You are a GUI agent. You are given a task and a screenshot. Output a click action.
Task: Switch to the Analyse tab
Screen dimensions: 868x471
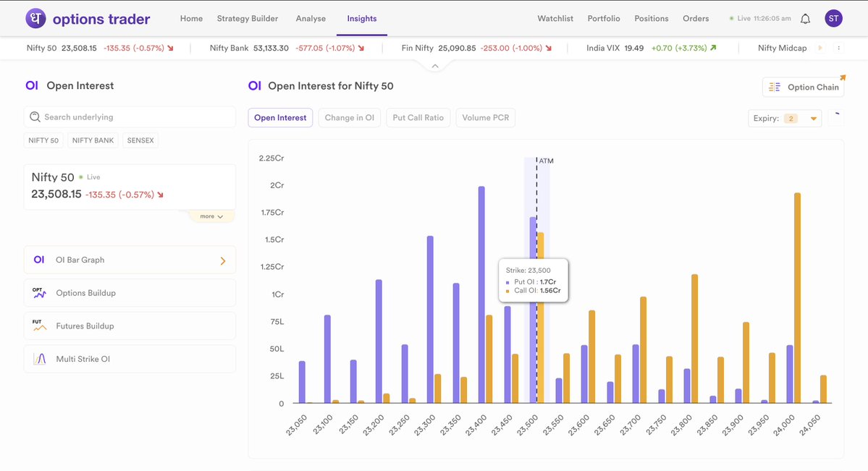click(x=311, y=18)
